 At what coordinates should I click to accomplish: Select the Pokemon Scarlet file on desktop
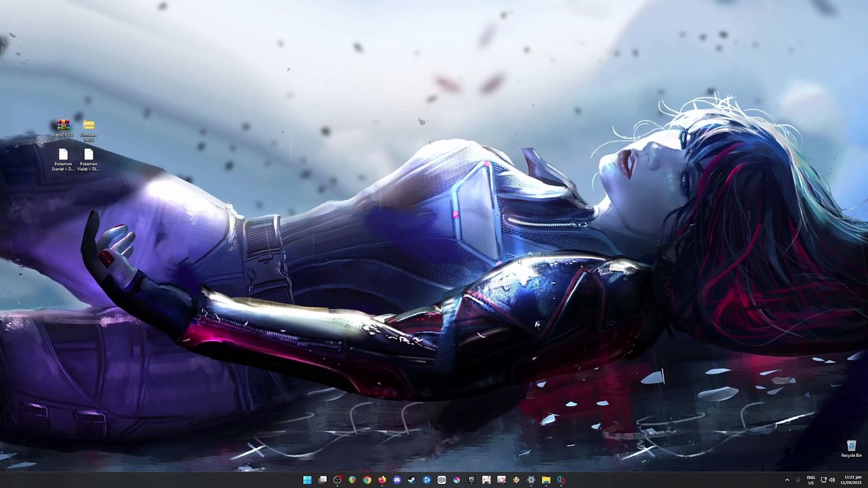click(x=63, y=160)
